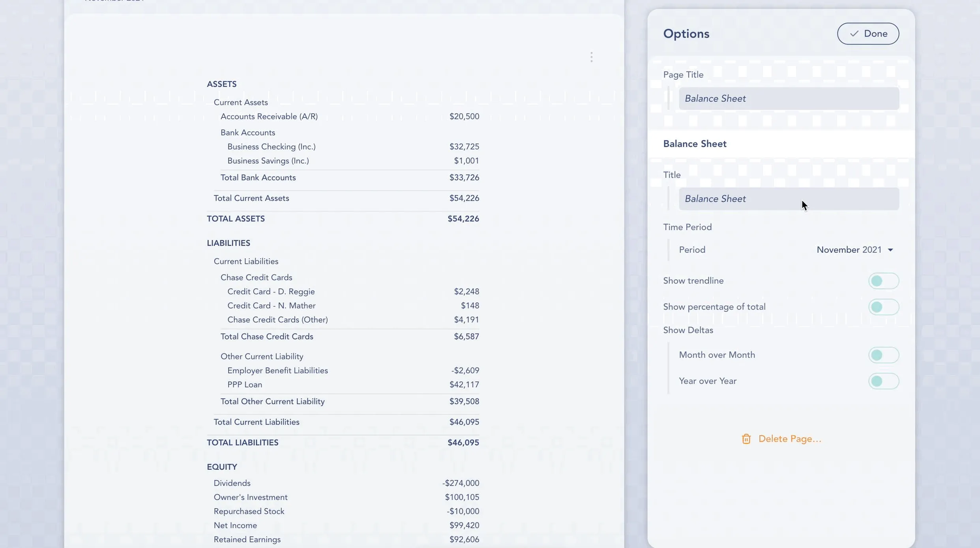
Task: Click the trash icon beside Delete Page
Action: [746, 439]
